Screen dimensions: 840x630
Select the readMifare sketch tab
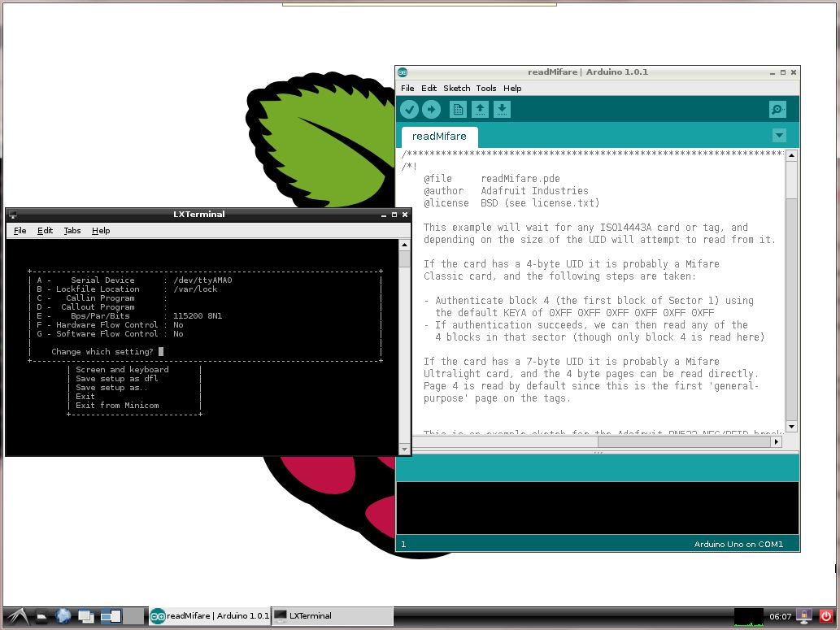pos(439,137)
